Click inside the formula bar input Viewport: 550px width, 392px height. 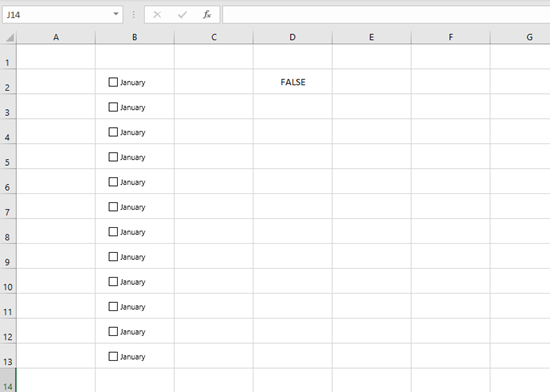(386, 15)
